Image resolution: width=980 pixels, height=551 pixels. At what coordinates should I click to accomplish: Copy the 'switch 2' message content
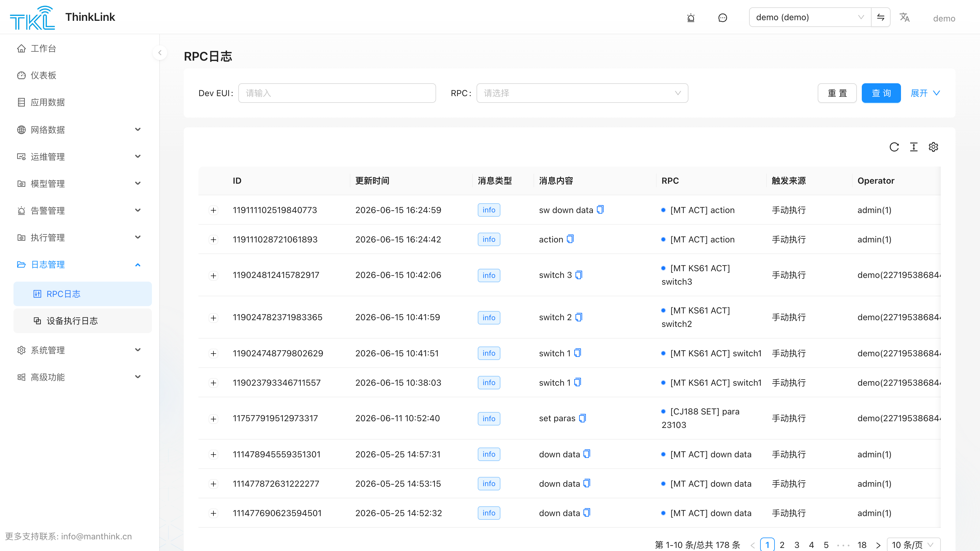coord(579,317)
